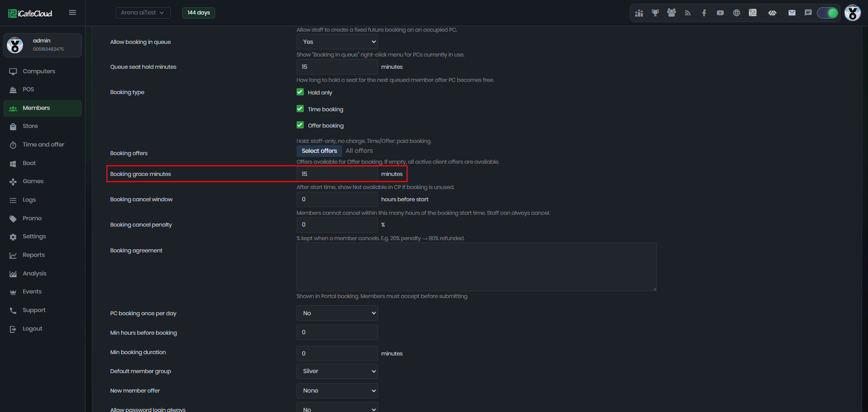This screenshot has width=868, height=412.
Task: Click the Booking agreement label
Action: (136, 251)
